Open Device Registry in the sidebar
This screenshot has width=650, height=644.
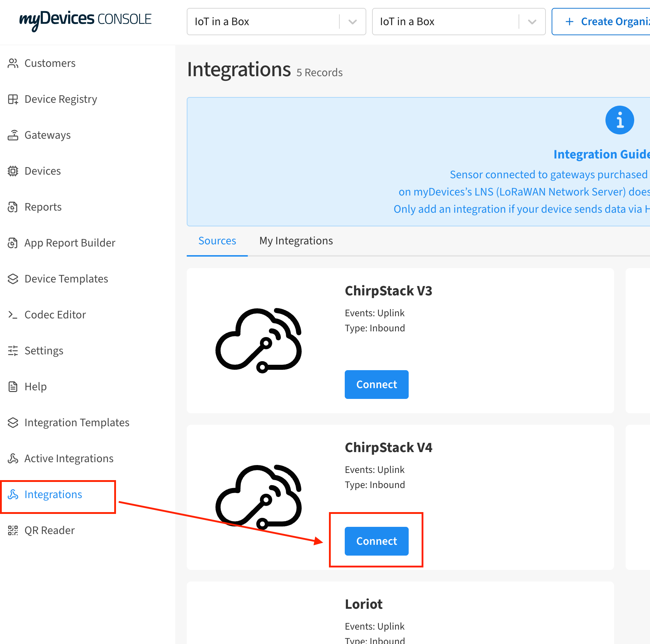(61, 99)
